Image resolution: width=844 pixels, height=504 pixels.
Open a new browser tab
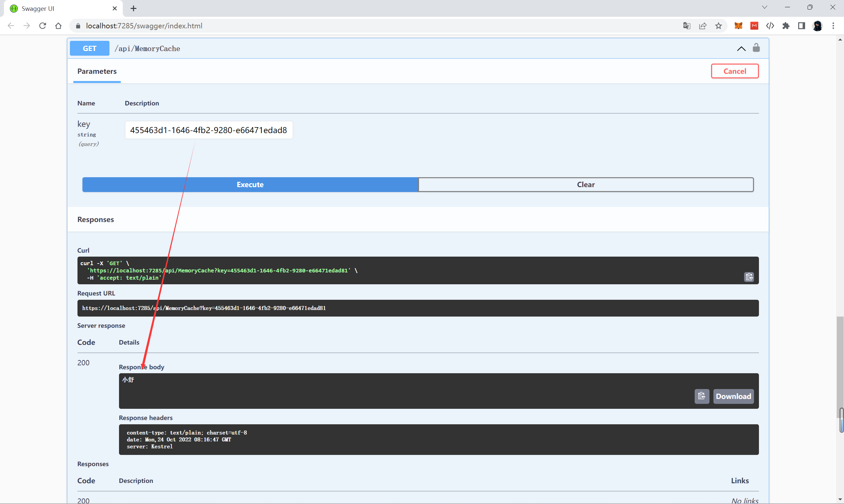[x=134, y=9]
